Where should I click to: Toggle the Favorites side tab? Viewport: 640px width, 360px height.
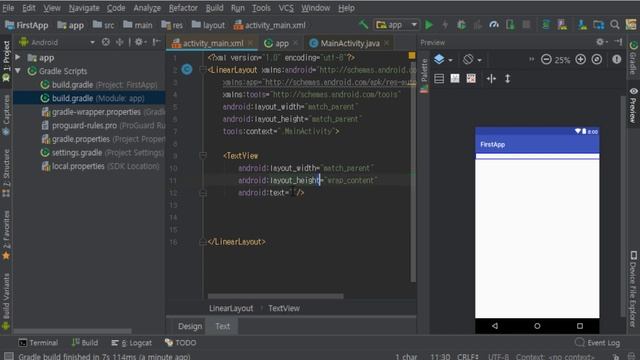click(x=6, y=236)
